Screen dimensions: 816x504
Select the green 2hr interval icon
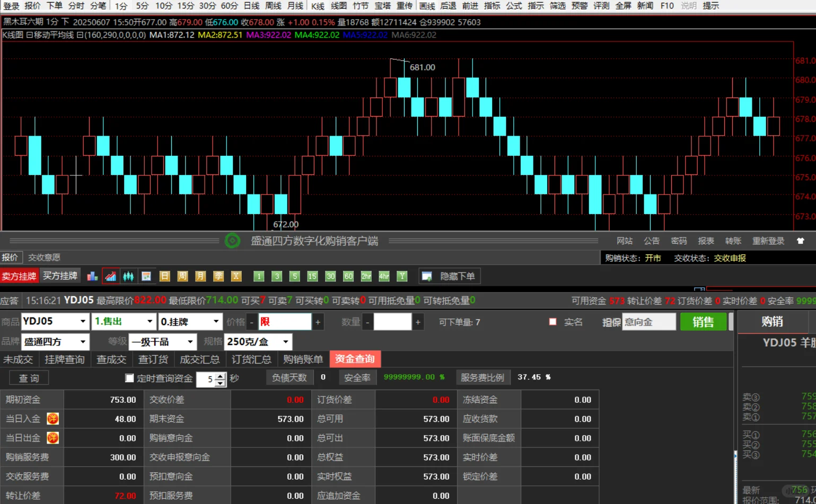(366, 276)
